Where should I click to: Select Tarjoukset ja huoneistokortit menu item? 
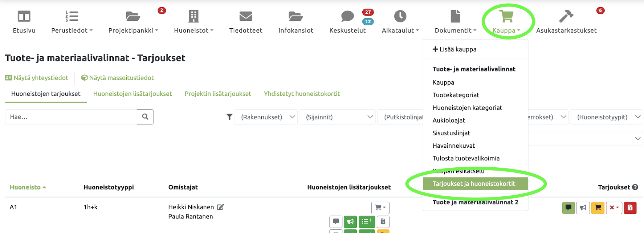tap(474, 184)
